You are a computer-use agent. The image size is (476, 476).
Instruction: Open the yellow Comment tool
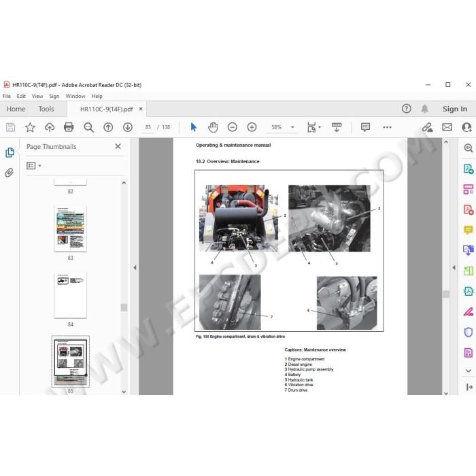(469, 230)
